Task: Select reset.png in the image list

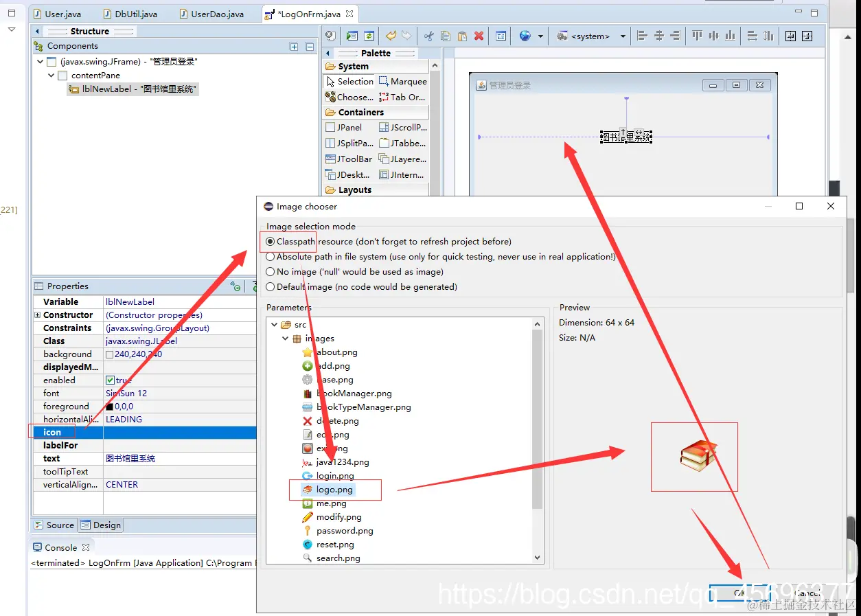Action: 328,545
